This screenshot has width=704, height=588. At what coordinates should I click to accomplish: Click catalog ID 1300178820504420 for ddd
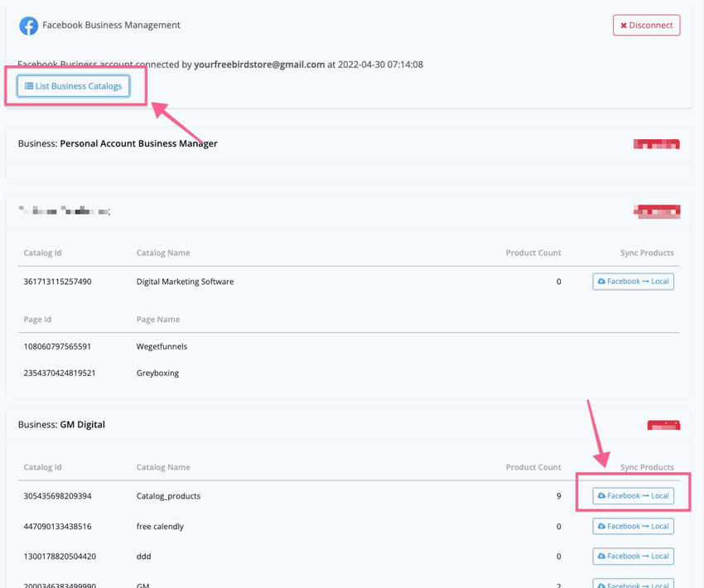coord(58,556)
